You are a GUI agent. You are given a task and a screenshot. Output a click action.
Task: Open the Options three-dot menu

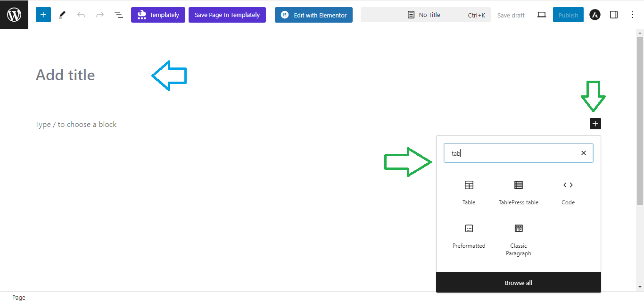pyautogui.click(x=633, y=15)
